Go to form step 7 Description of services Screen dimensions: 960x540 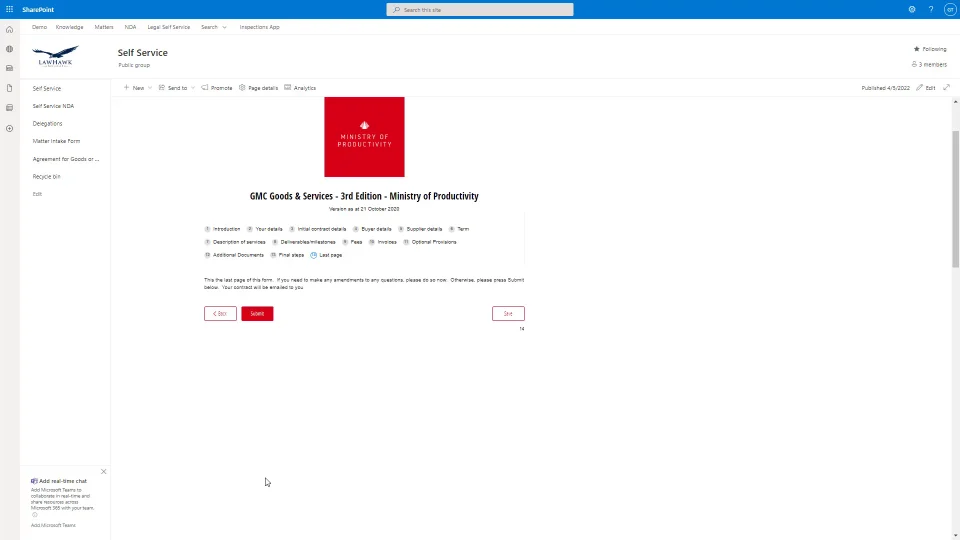pos(235,242)
